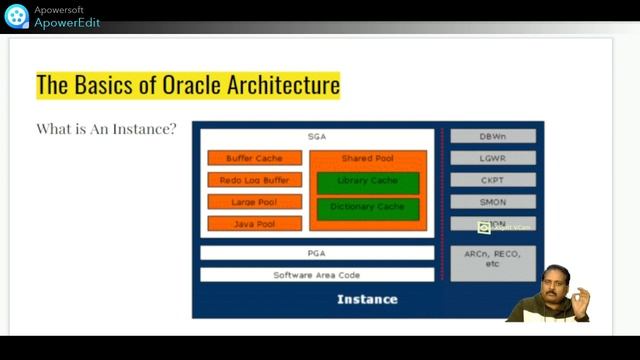
Task: Click the slide title 'The Basics of Oracle Architecture'
Action: (x=188, y=85)
